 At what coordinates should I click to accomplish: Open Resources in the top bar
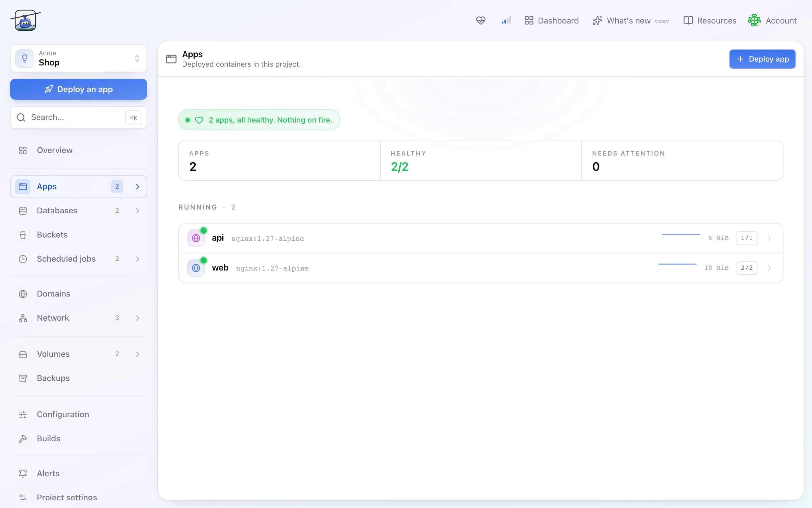click(710, 21)
